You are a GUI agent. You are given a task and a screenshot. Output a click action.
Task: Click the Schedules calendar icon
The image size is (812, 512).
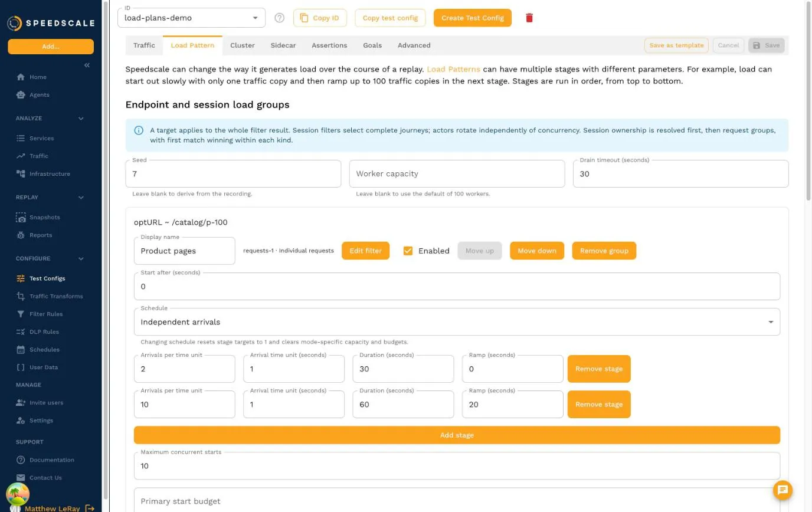coord(21,349)
